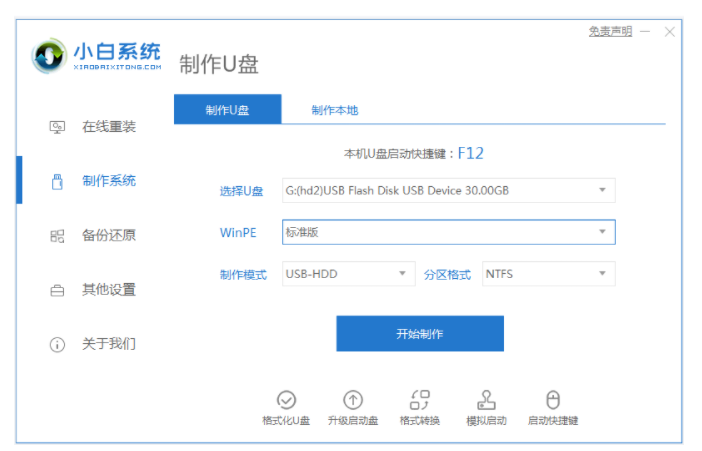Open the WinPE 标准版 dropdown
This screenshot has height=451, width=702.
coord(449,232)
